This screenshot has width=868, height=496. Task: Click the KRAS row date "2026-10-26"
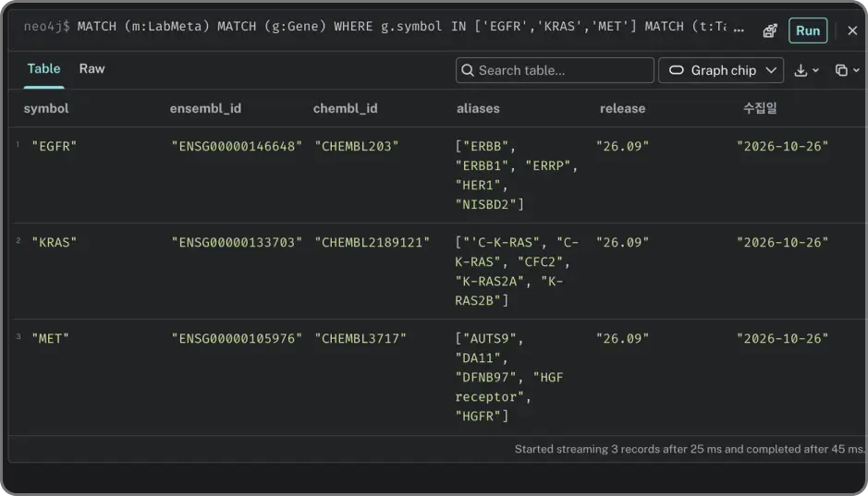[782, 243]
